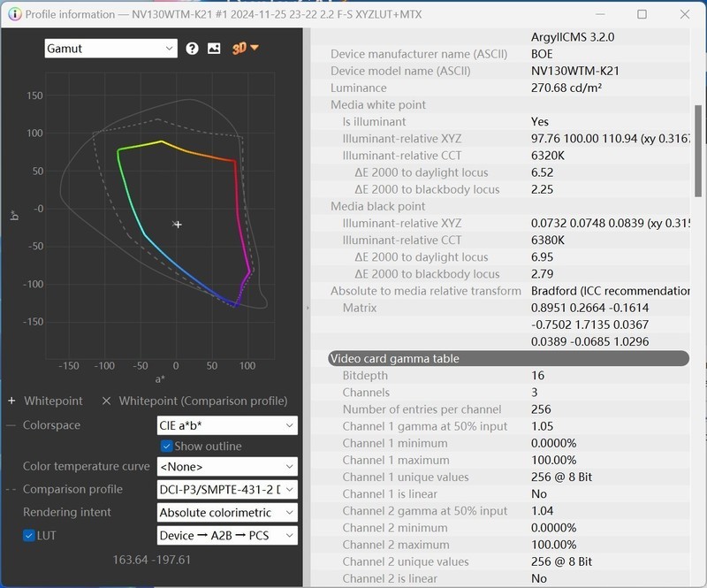
Task: Open the Comparison profile DCI-P3 dropdown
Action: tap(227, 490)
